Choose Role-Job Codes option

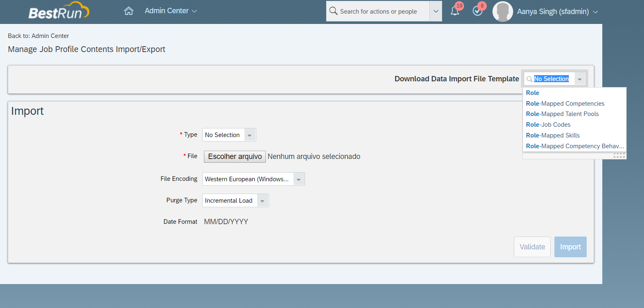[574, 125]
